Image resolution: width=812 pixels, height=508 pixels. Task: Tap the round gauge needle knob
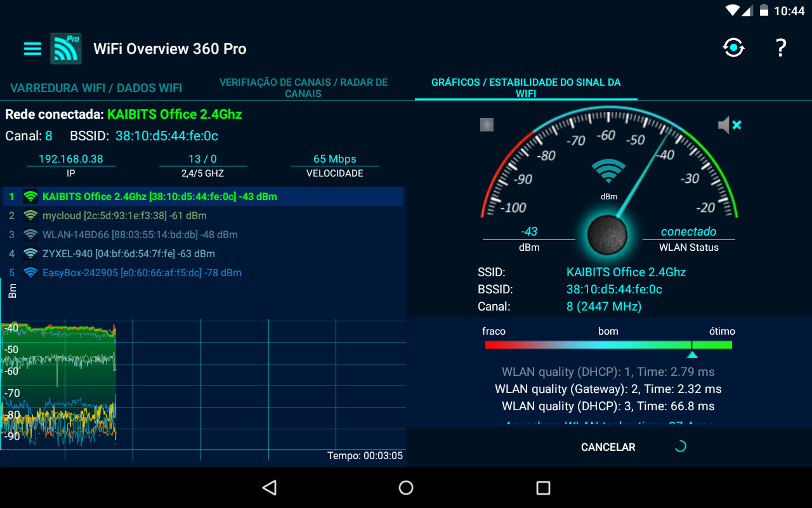click(608, 236)
